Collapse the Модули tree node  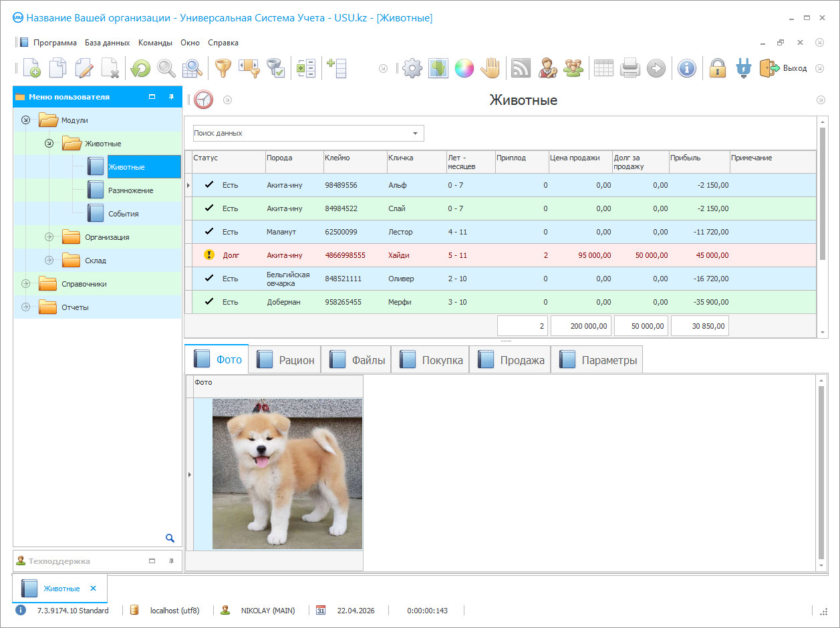(26, 120)
